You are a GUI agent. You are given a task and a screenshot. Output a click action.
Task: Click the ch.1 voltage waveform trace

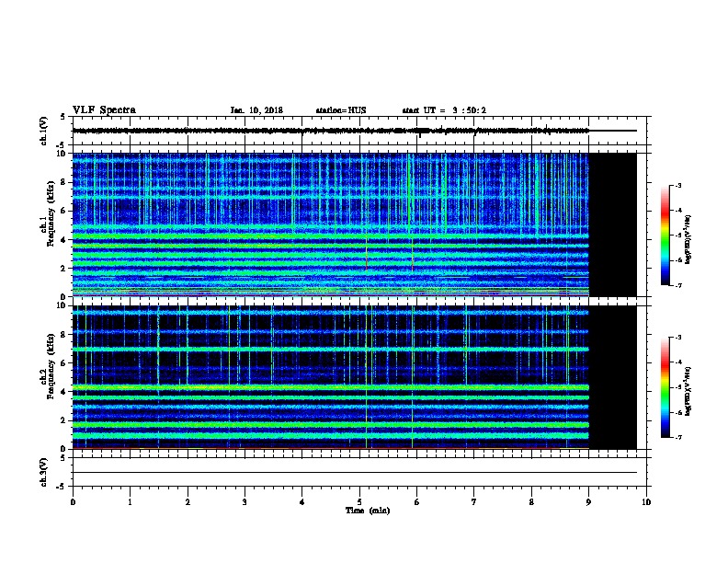tap(331, 131)
